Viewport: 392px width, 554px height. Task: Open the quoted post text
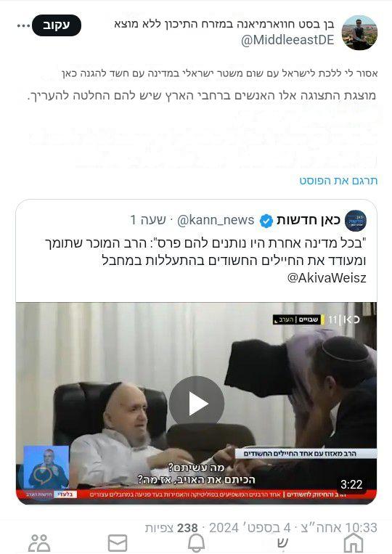[x=205, y=261]
